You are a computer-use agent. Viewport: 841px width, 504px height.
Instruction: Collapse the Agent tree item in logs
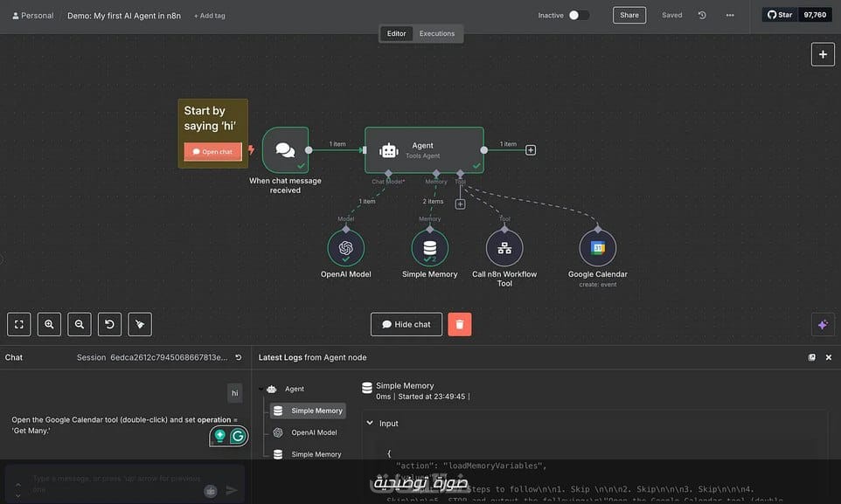coord(261,389)
